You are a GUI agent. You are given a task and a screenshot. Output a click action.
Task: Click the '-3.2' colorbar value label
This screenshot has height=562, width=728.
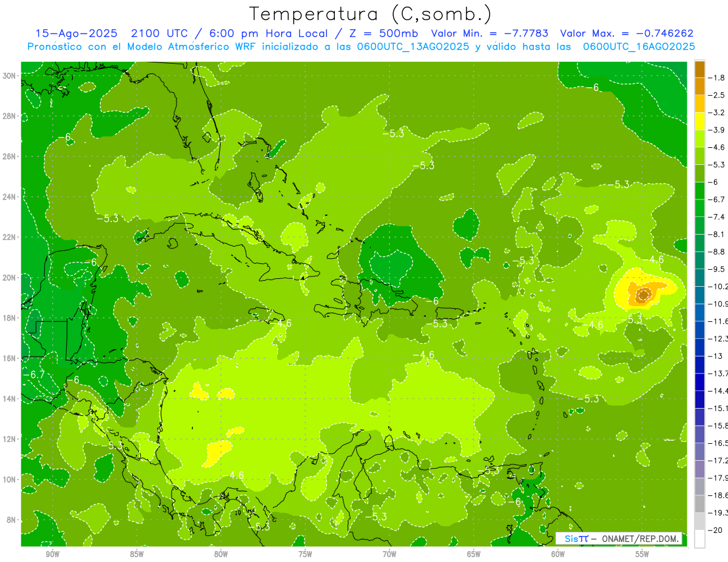[717, 113]
